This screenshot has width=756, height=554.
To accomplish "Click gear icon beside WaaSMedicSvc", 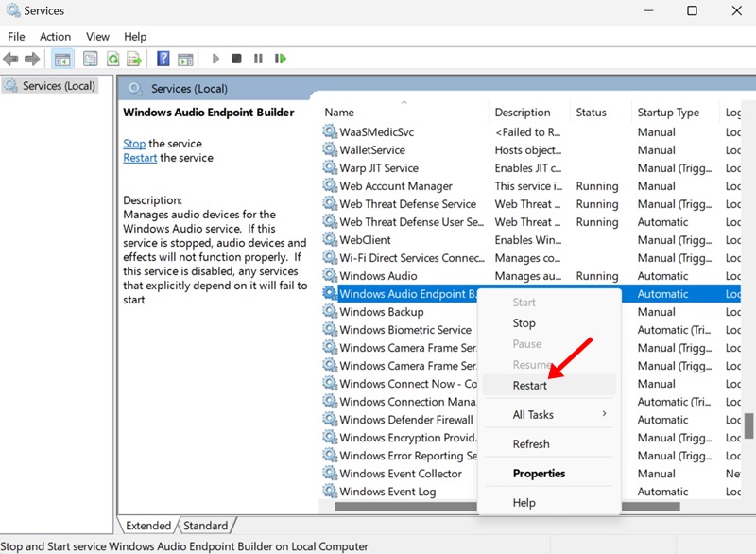I will [330, 131].
